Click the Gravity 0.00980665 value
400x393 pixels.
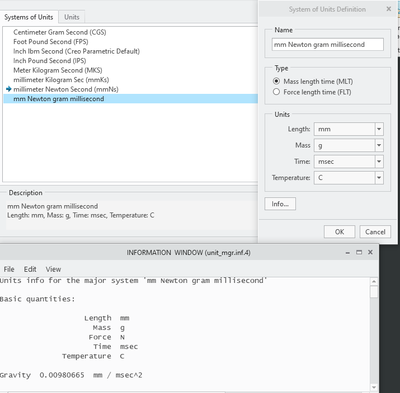click(62, 375)
